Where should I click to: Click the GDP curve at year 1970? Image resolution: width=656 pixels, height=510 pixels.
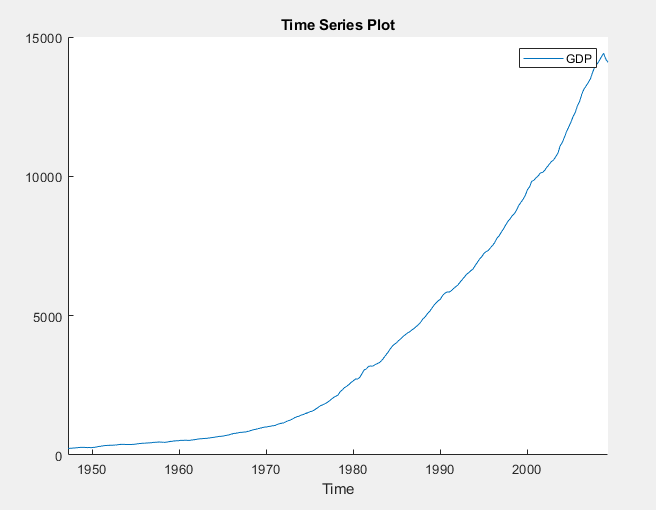coord(266,427)
